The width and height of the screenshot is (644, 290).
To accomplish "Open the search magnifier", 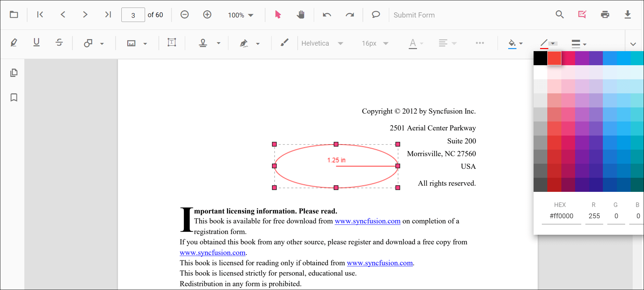I will click(x=560, y=15).
